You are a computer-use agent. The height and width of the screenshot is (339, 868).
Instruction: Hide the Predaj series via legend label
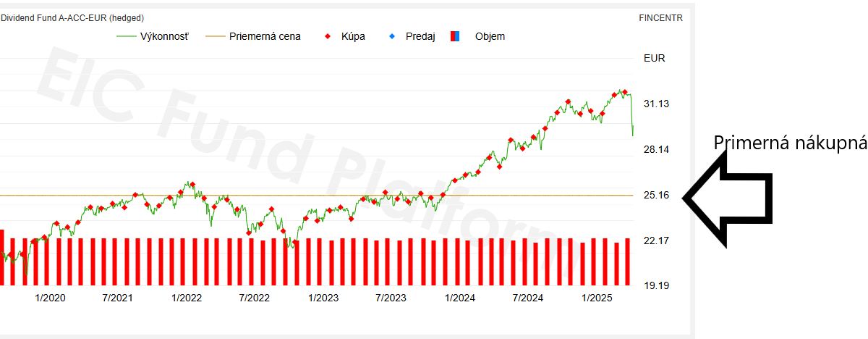(x=419, y=36)
